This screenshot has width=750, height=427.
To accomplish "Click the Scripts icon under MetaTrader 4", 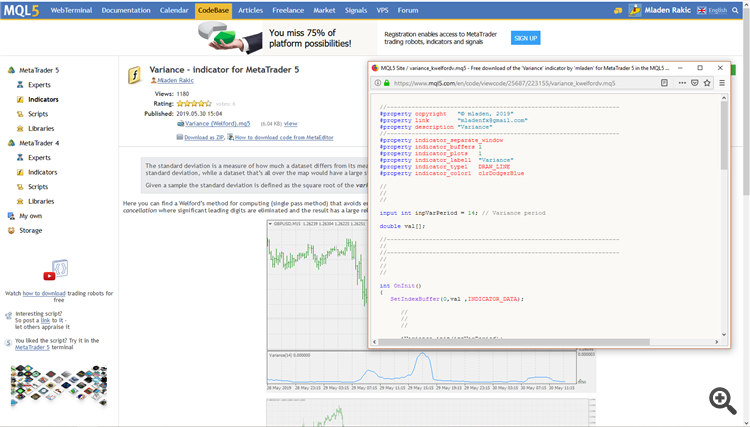I will [x=20, y=186].
